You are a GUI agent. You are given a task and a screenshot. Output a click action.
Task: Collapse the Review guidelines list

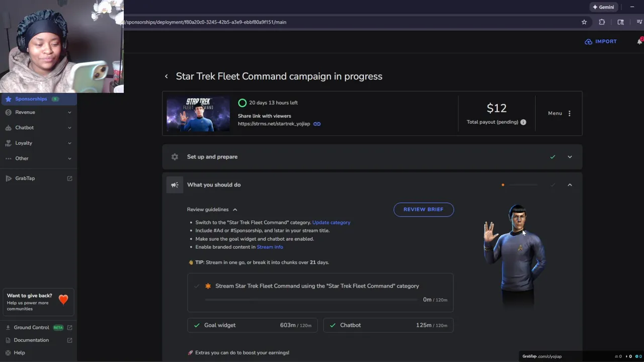click(235, 210)
